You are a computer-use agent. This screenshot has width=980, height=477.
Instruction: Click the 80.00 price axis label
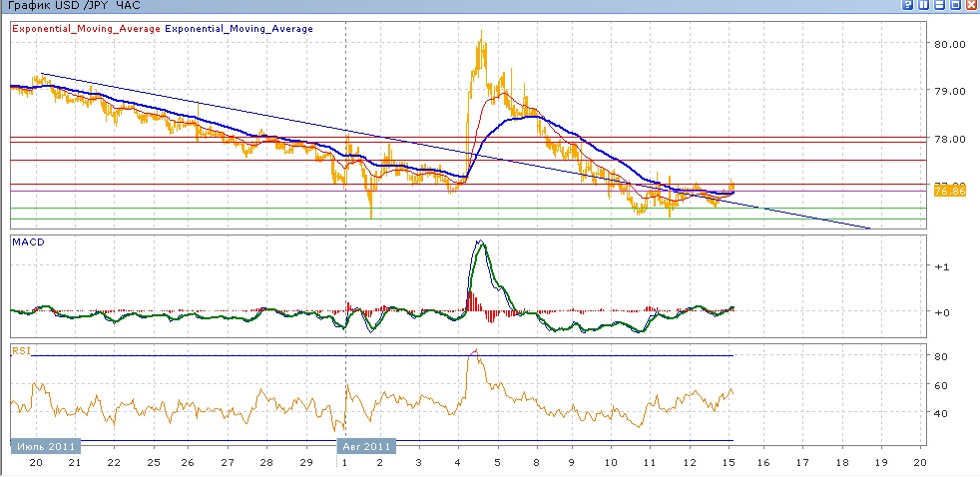(x=947, y=44)
